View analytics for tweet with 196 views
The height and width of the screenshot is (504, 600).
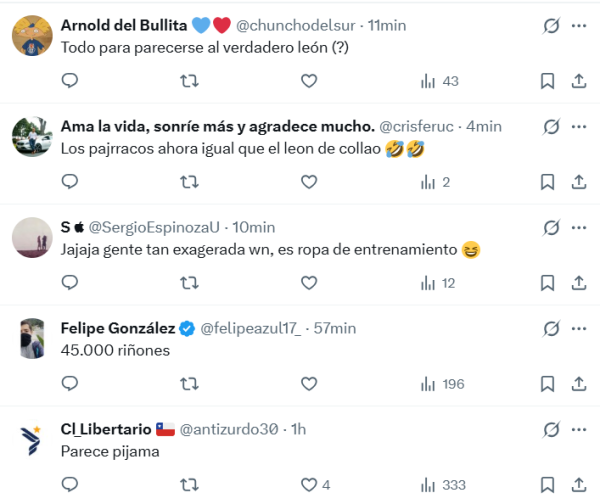(x=443, y=384)
